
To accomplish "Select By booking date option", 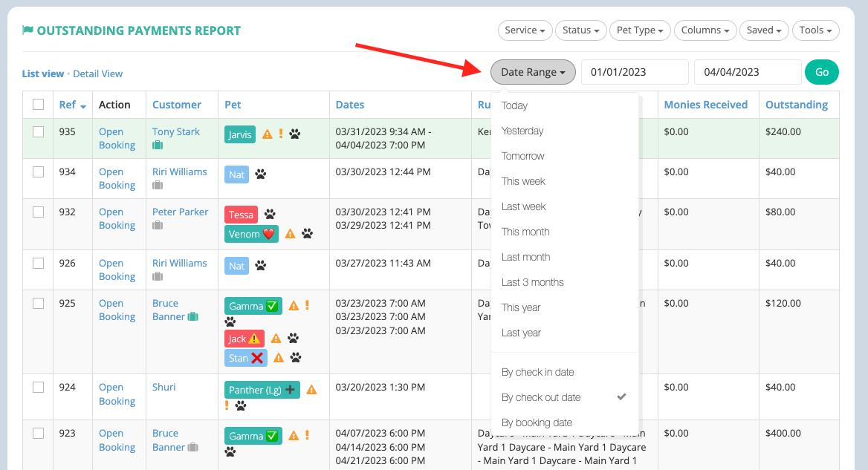I will tap(537, 423).
